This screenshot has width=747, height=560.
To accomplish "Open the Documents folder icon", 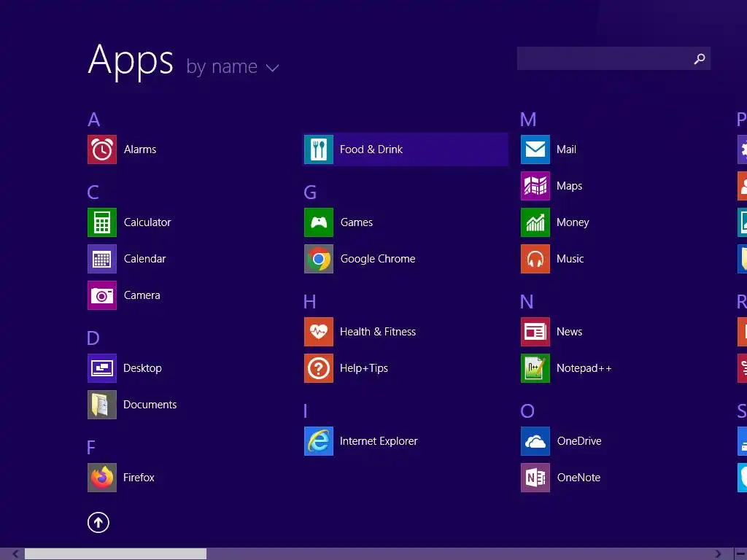I will click(x=102, y=405).
